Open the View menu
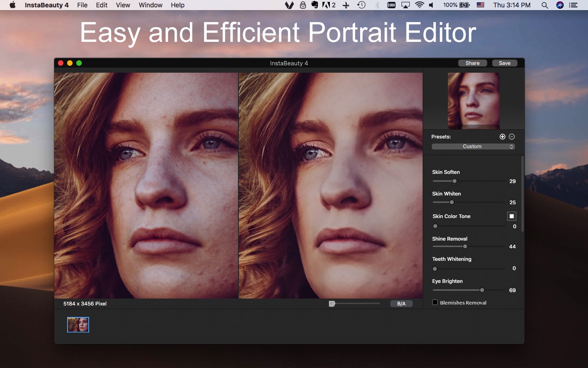Image resolution: width=588 pixels, height=368 pixels. (123, 5)
